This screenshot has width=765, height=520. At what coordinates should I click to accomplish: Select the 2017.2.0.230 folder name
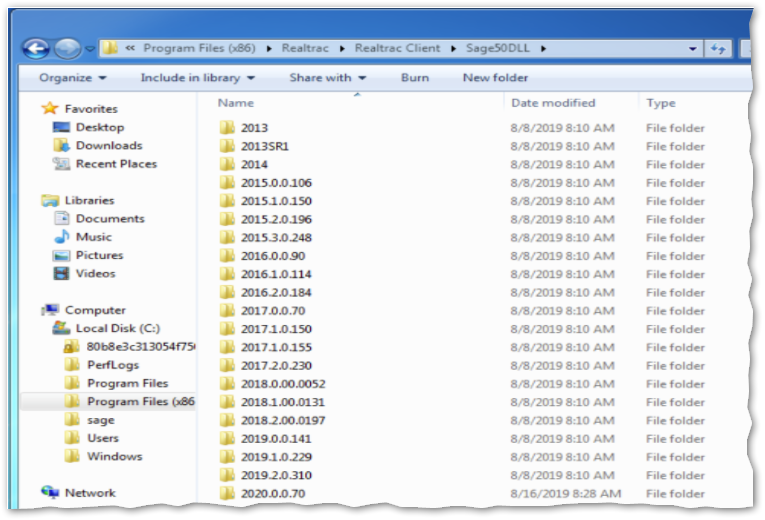pyautogui.click(x=276, y=365)
